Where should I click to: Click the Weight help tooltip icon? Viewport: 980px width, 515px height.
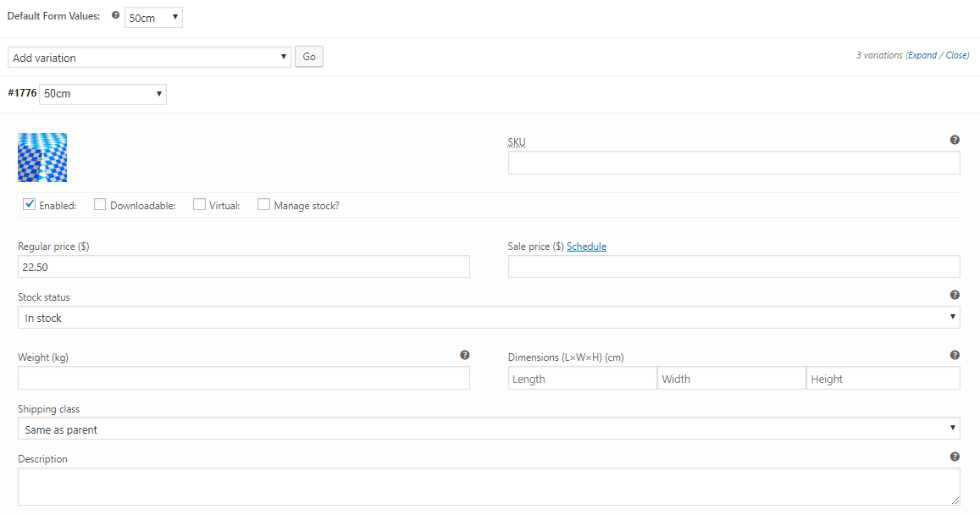(464, 355)
